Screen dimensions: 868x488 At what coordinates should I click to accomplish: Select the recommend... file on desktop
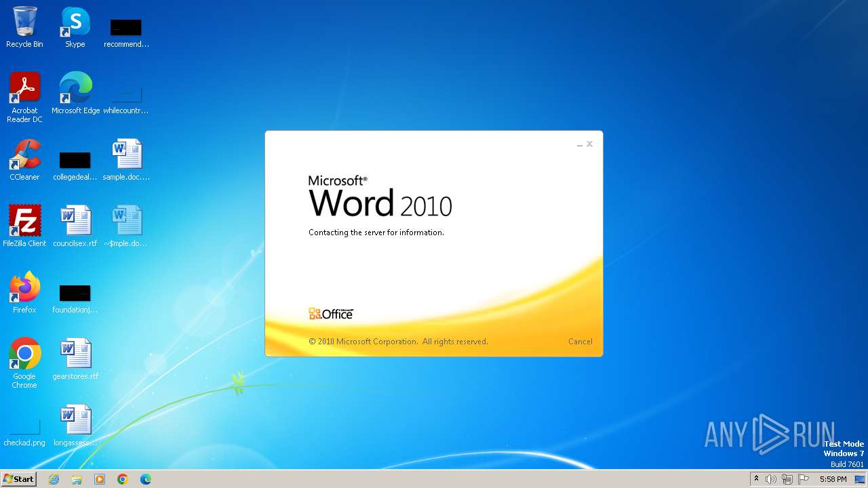[x=126, y=33]
